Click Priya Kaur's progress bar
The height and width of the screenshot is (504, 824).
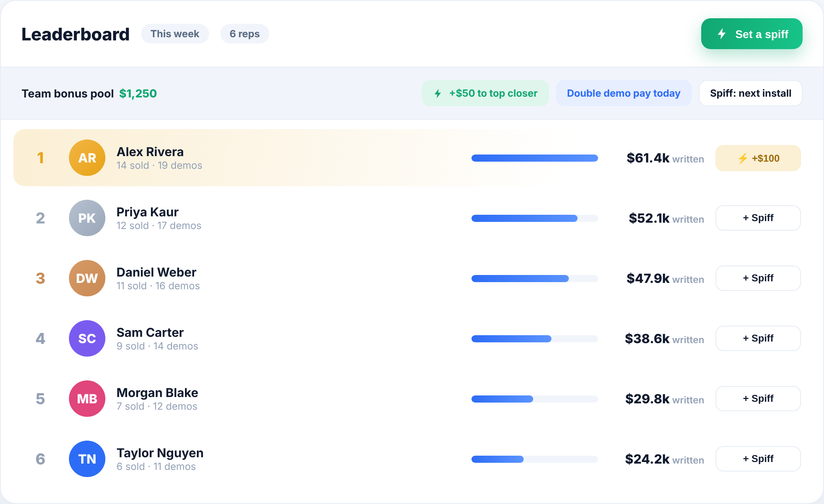click(535, 218)
